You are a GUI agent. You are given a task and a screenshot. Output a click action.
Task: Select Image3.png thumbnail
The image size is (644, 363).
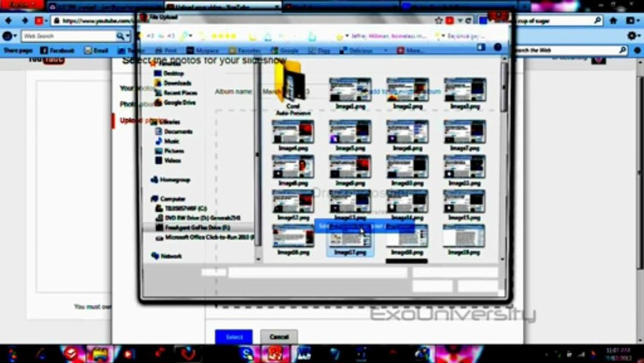coord(465,90)
